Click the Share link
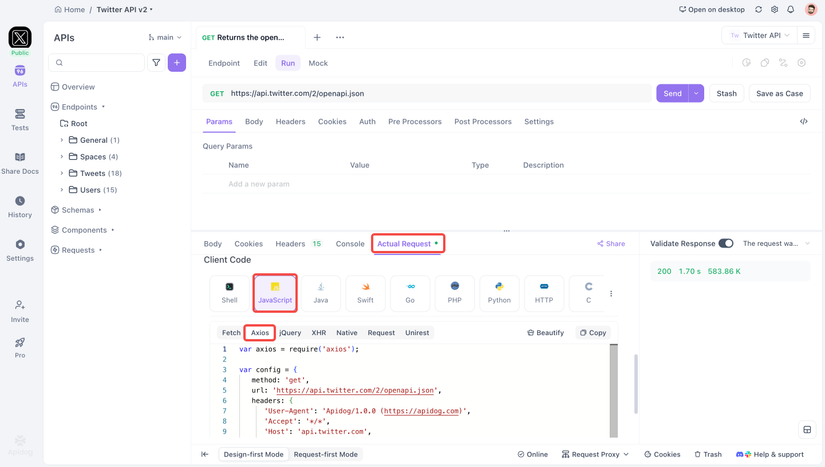This screenshot has width=825, height=467. (x=611, y=244)
